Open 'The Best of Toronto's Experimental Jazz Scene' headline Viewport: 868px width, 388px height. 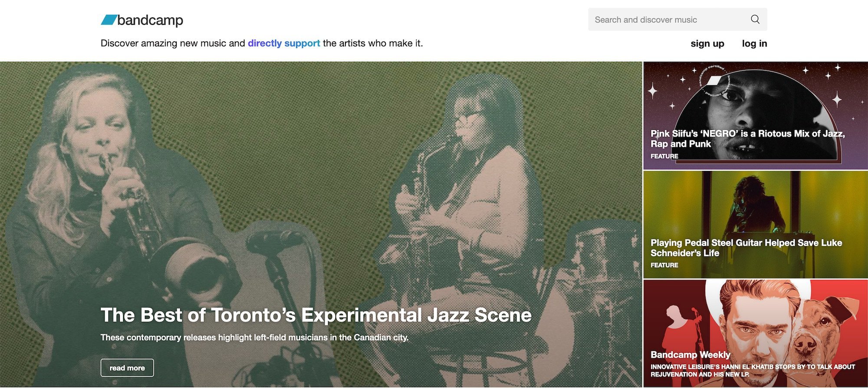coord(316,315)
